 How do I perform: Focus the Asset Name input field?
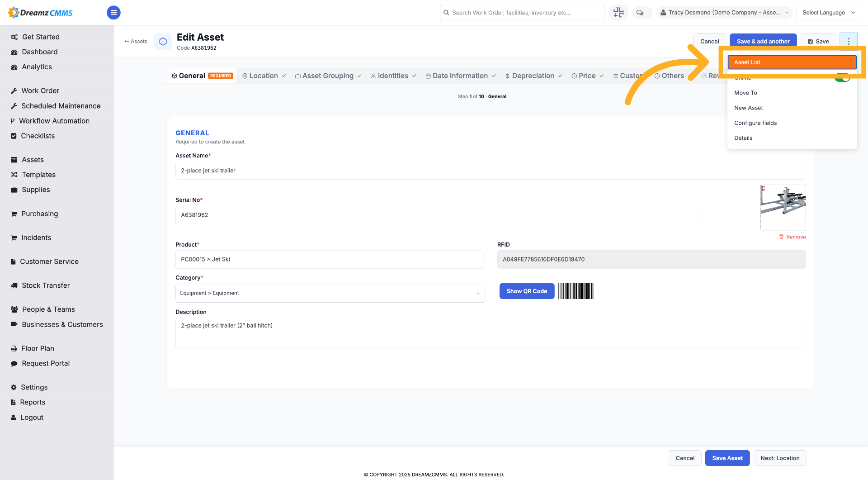pos(491,171)
